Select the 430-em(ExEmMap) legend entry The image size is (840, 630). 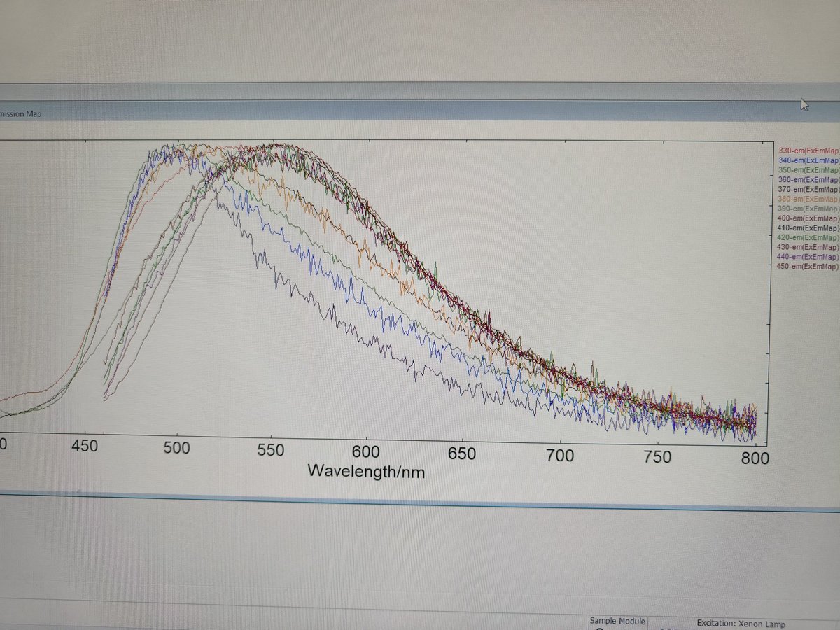(808, 248)
